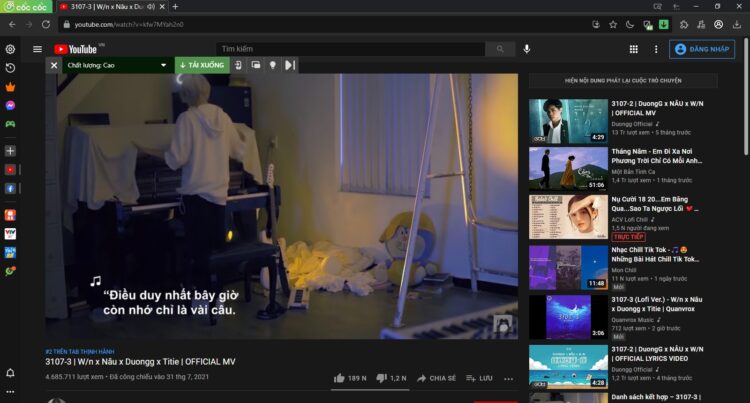Toggle dark mode moon icon
The width and height of the screenshot is (750, 403).
(x=630, y=24)
